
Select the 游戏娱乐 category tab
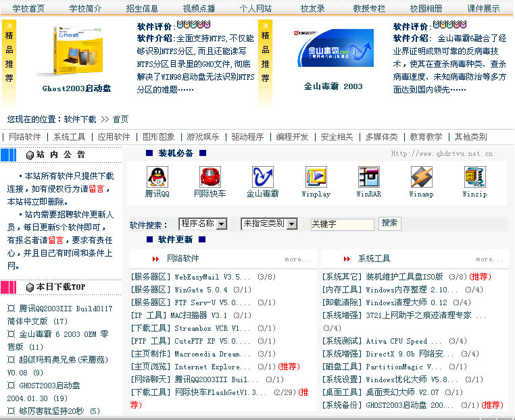coord(203,137)
